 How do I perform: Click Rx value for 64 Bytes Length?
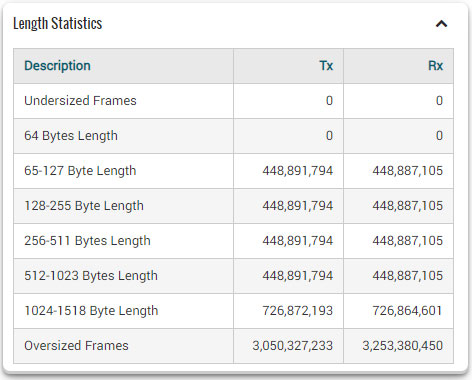click(439, 136)
